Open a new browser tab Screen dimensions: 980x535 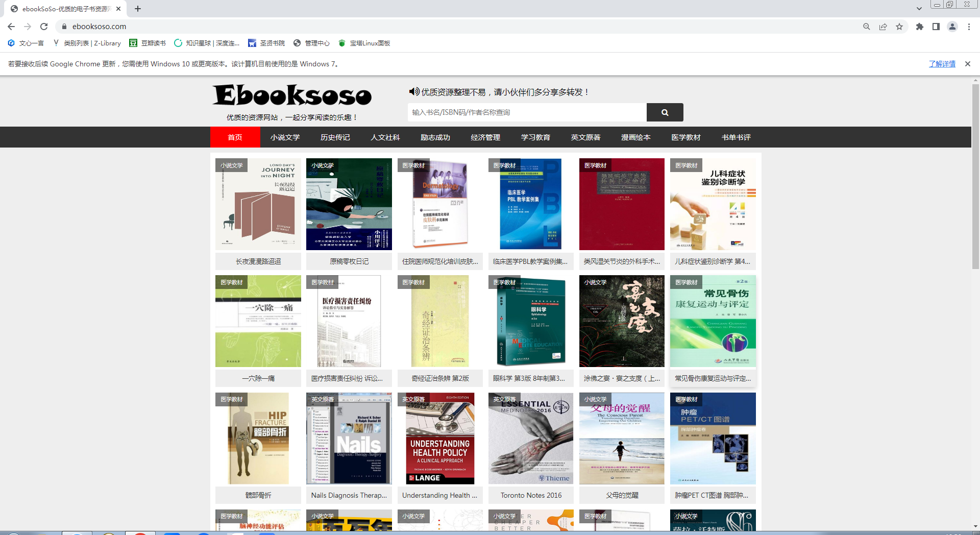pyautogui.click(x=138, y=9)
